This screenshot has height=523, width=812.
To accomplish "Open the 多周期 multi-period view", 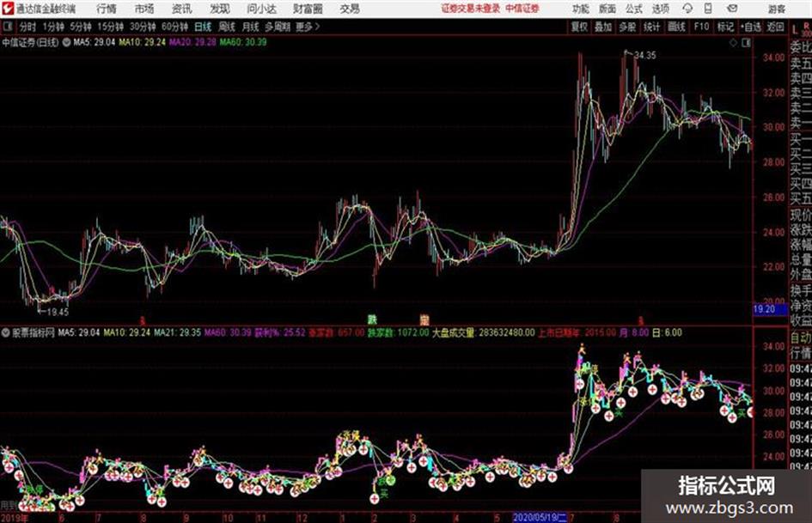I will (x=277, y=27).
